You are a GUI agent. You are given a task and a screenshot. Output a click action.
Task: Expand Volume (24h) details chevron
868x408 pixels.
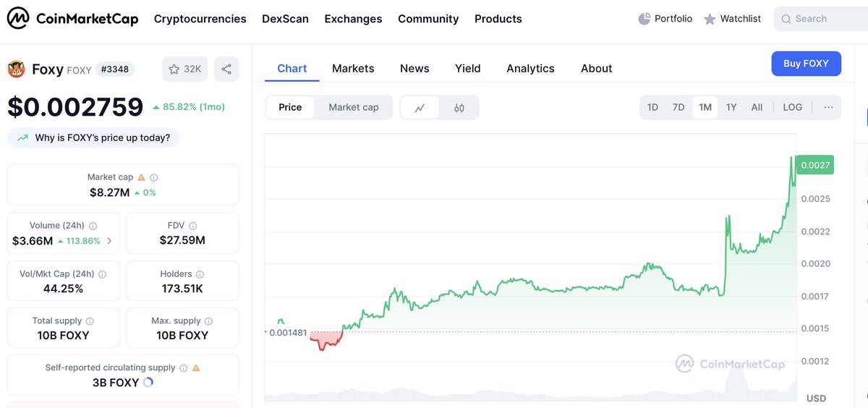coord(109,241)
